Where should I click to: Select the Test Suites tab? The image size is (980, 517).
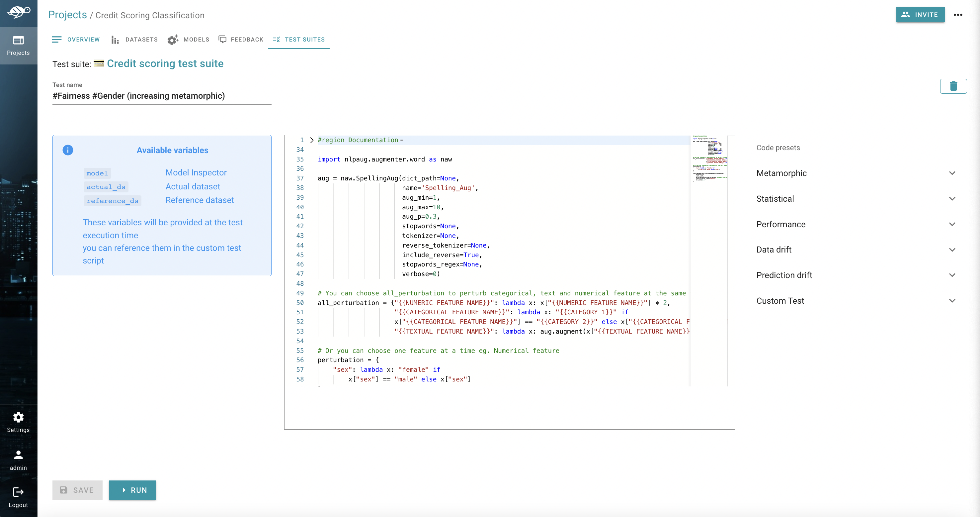[299, 40]
